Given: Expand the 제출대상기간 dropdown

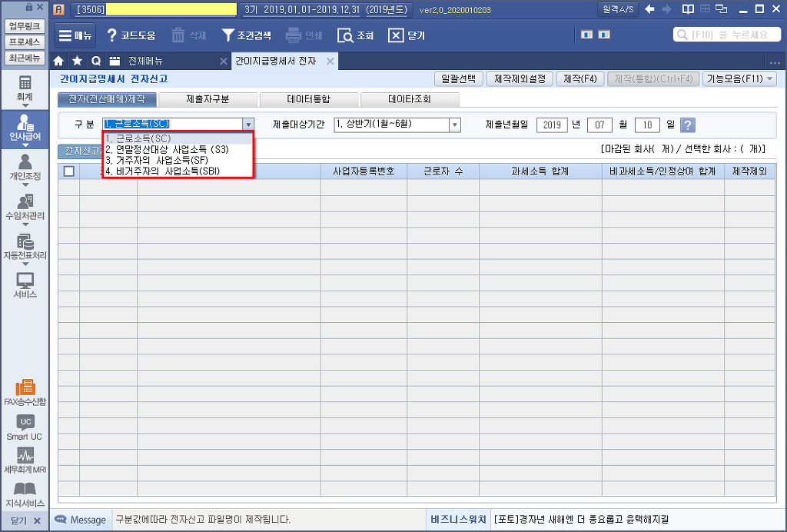Looking at the screenshot, I should tap(454, 125).
